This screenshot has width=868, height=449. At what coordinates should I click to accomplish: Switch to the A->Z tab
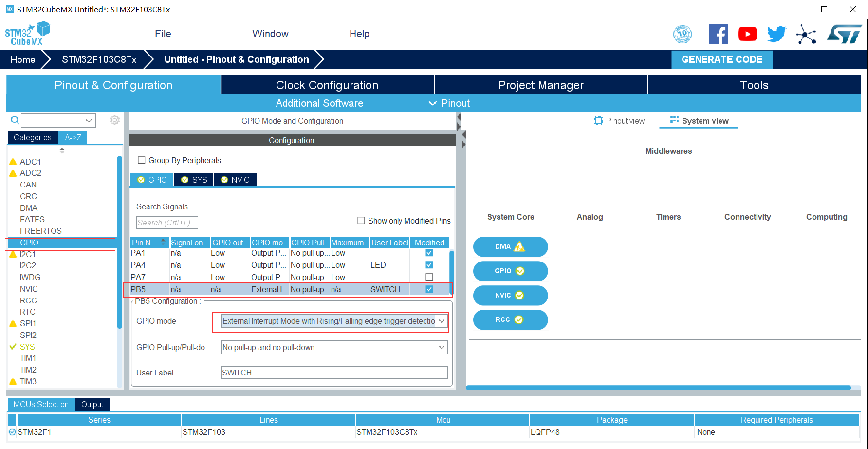(x=73, y=137)
